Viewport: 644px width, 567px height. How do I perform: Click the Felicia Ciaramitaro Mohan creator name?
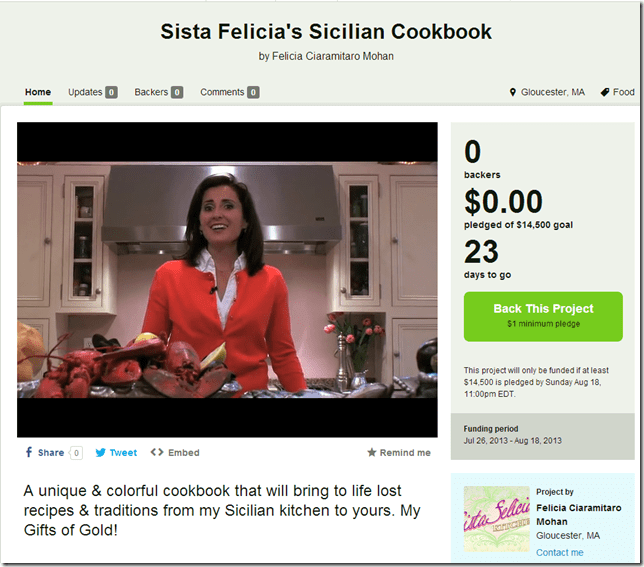point(578,514)
